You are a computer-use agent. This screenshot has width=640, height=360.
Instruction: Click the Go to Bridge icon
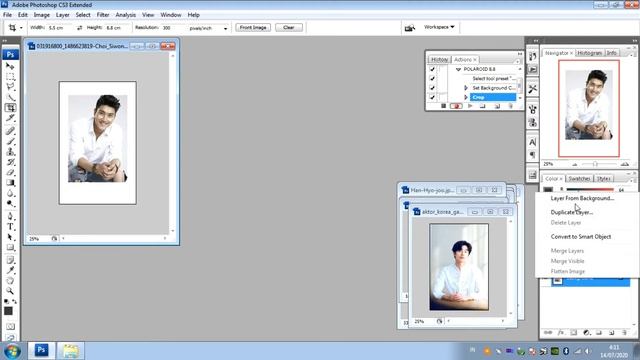coord(409,27)
